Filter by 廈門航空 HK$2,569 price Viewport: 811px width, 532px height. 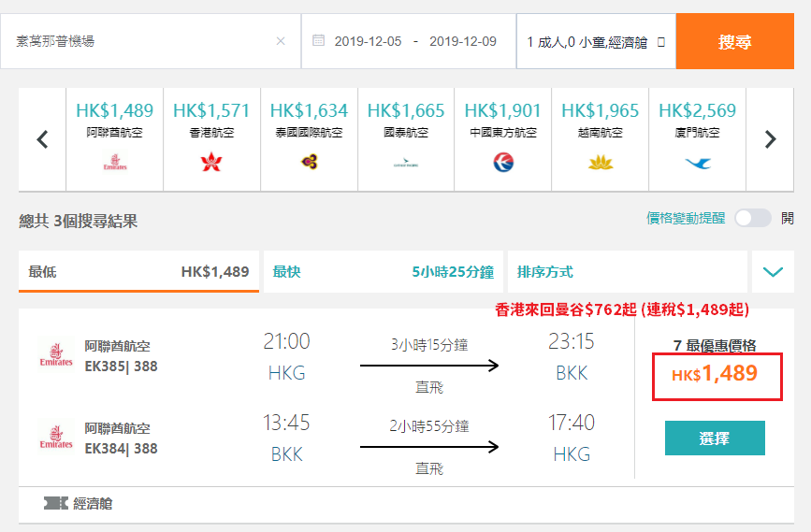[x=698, y=139]
